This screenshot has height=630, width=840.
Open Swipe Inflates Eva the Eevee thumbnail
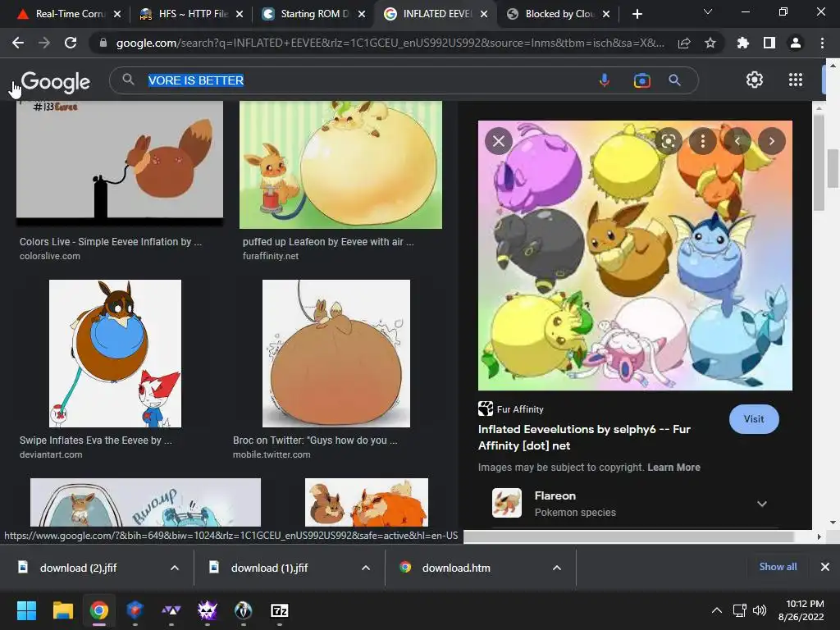115,354
